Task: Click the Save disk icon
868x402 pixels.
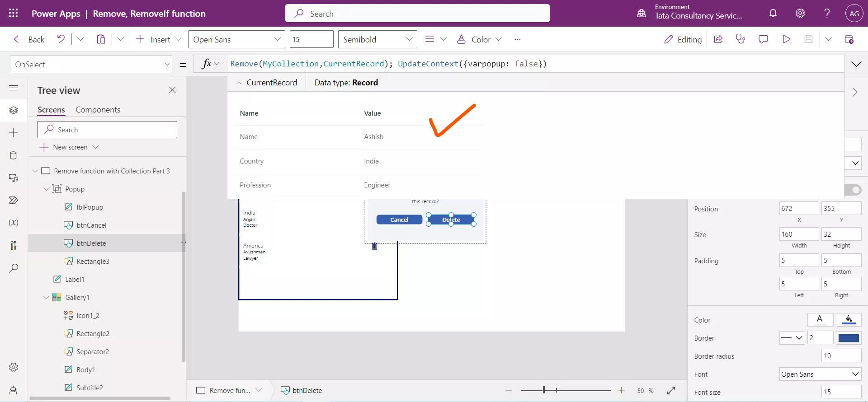Action: [808, 39]
